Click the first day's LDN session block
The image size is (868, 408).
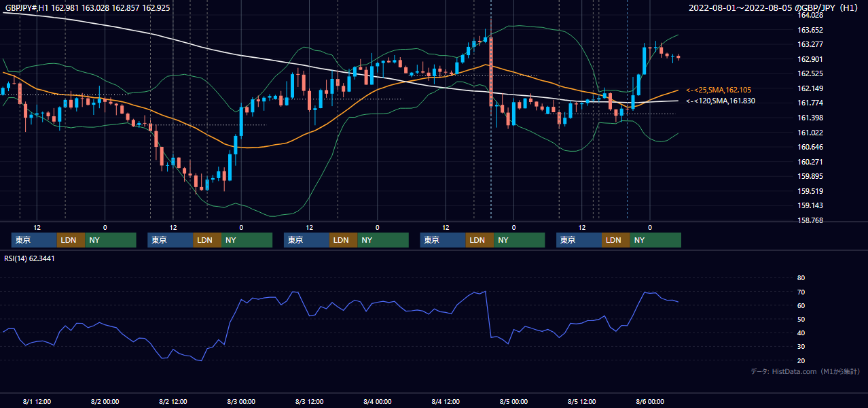71,240
